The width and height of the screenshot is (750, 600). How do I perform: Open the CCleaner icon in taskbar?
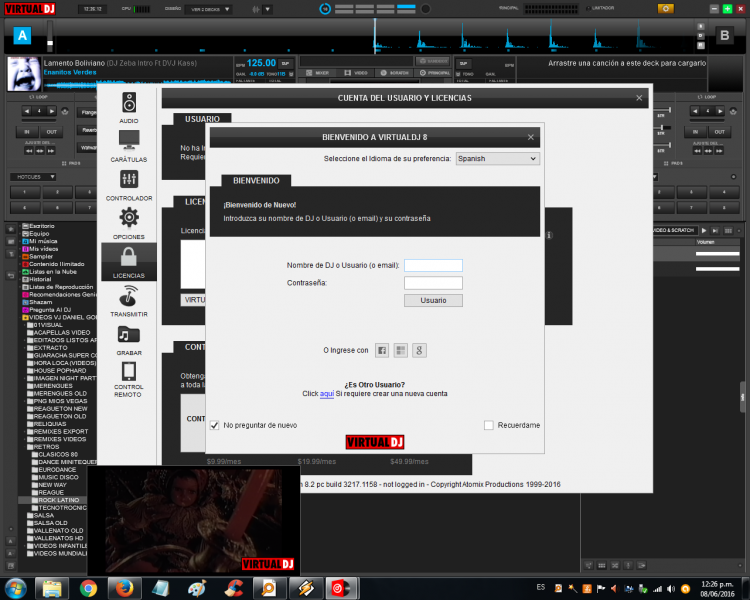(234, 589)
